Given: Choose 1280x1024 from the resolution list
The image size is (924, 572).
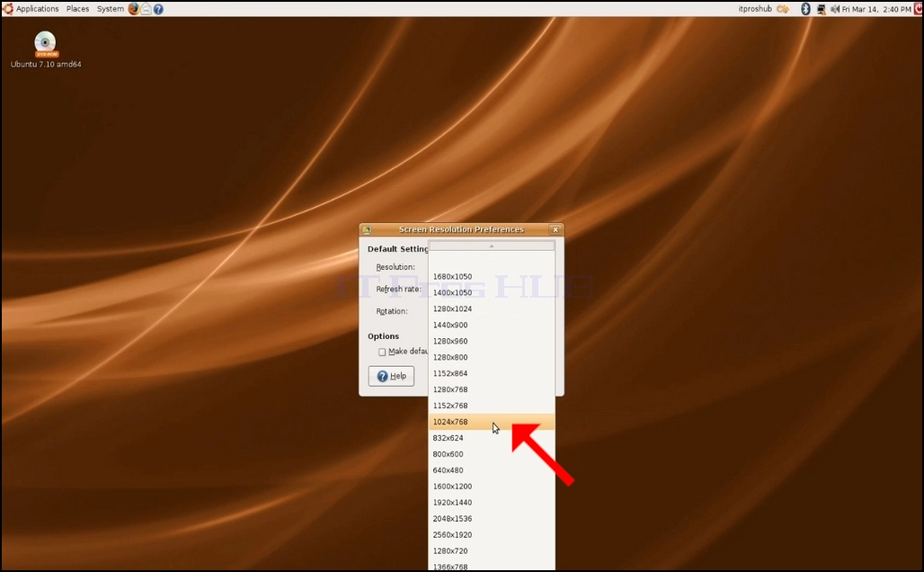Looking at the screenshot, I should 492,309.
